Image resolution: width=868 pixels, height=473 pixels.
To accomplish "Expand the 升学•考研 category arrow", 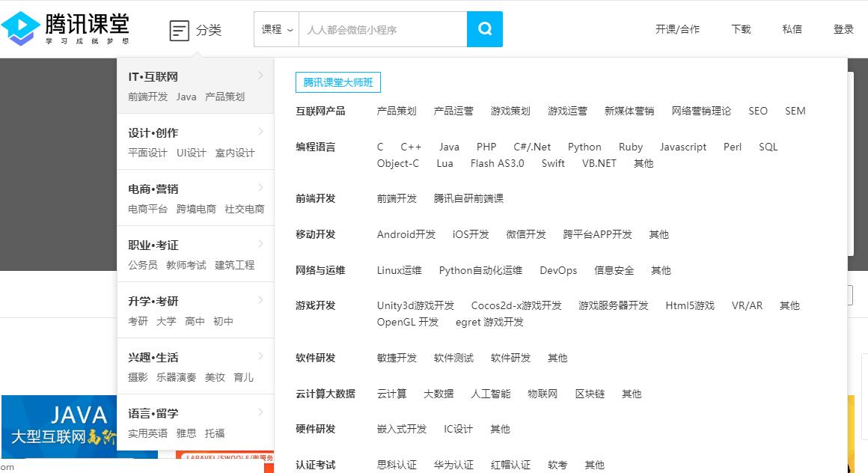I will tap(260, 299).
